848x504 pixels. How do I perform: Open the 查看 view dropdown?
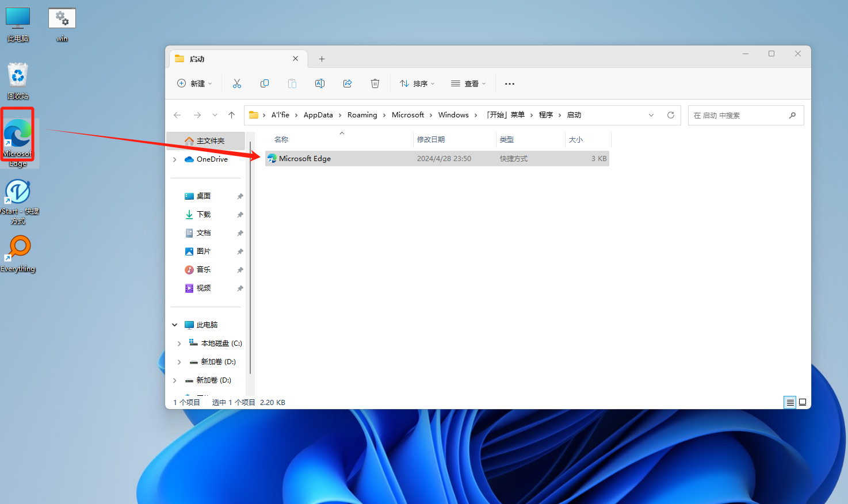coord(468,83)
